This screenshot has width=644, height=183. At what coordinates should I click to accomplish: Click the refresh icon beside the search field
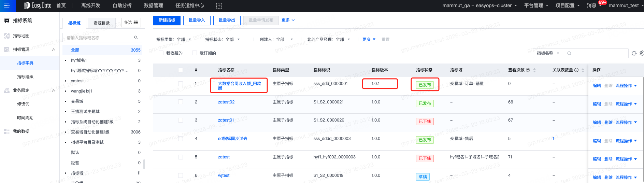(x=634, y=53)
